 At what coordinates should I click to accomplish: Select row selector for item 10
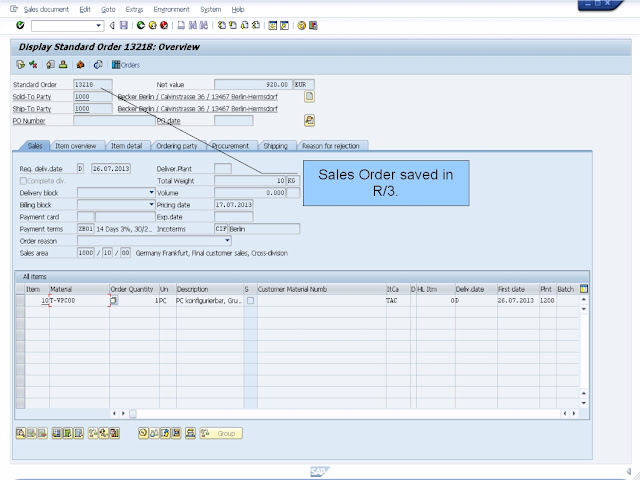point(20,300)
